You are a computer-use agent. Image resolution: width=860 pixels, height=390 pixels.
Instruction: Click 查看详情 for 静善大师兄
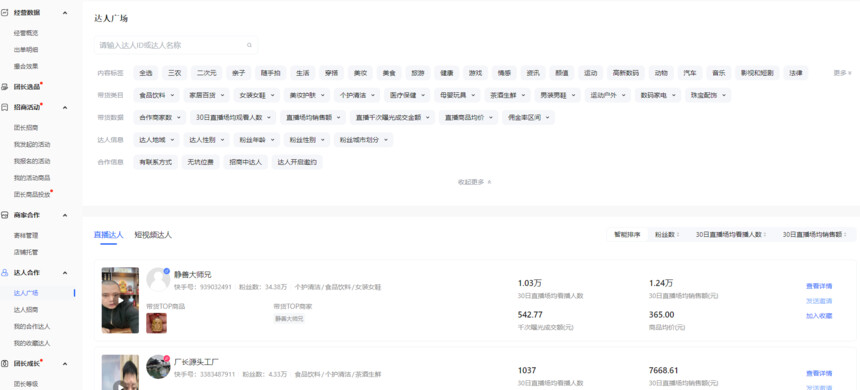click(x=819, y=286)
